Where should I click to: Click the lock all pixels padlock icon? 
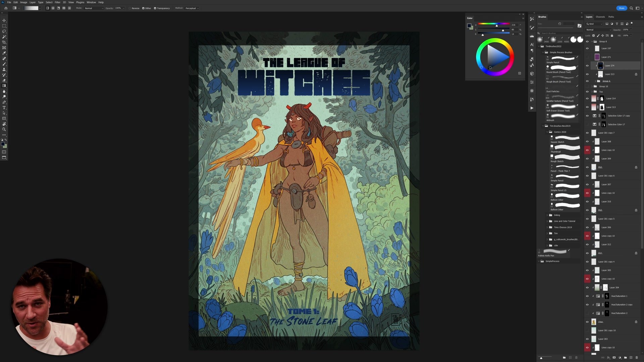pyautogui.click(x=612, y=36)
